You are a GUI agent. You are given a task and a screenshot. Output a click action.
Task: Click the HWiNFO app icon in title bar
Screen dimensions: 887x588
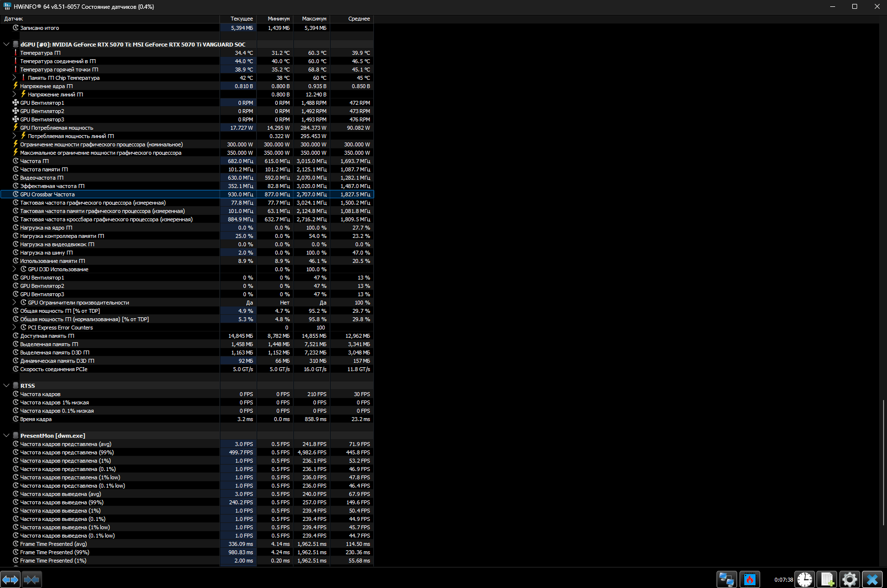click(x=7, y=6)
